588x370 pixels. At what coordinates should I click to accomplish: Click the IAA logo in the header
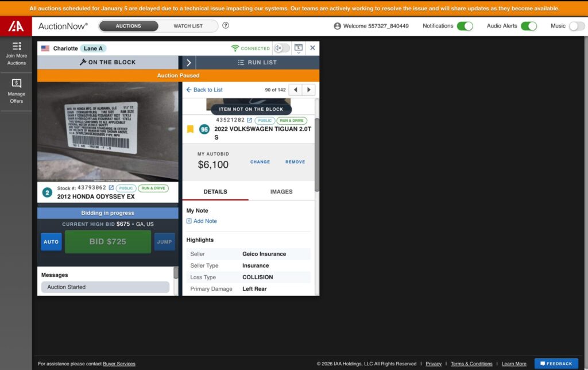click(16, 26)
